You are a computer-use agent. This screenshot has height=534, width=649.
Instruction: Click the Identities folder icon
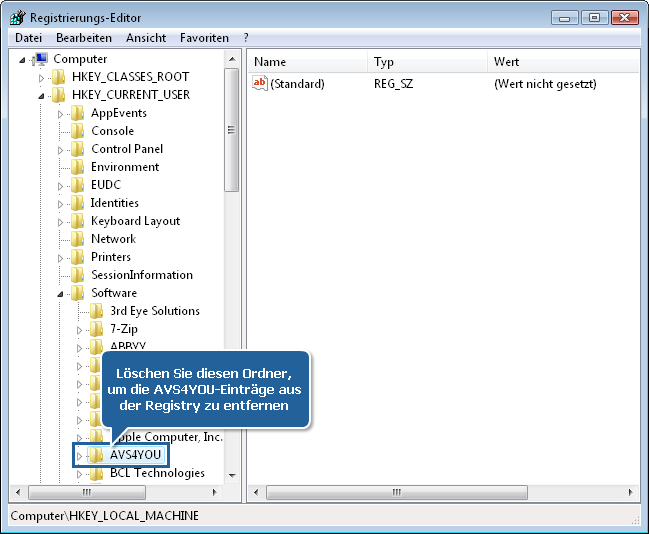click(x=77, y=203)
